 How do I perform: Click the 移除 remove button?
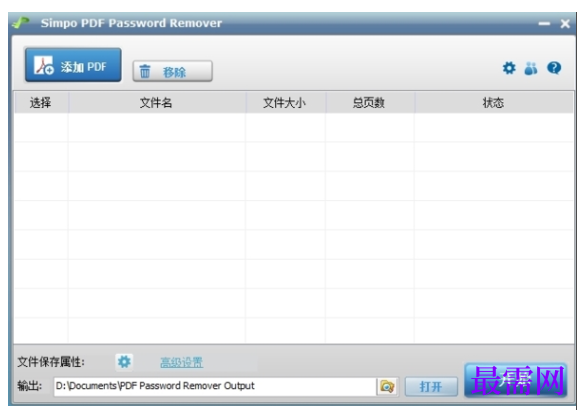173,71
